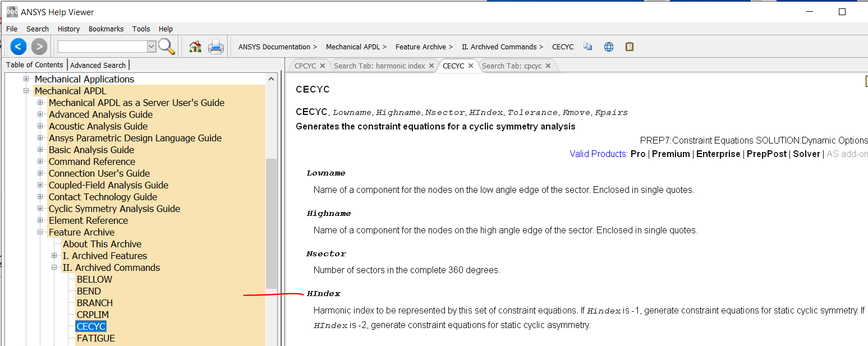Click the Print icon

click(x=216, y=47)
